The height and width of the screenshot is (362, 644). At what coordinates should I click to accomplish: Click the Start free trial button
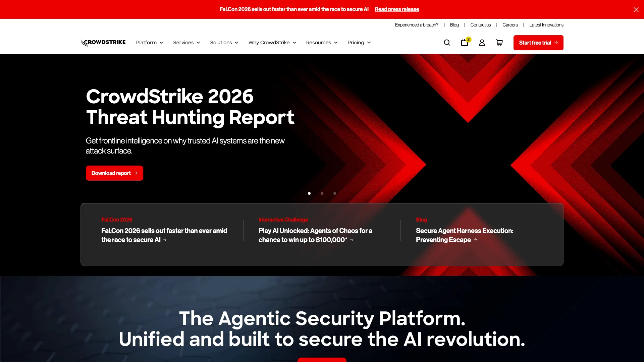538,43
